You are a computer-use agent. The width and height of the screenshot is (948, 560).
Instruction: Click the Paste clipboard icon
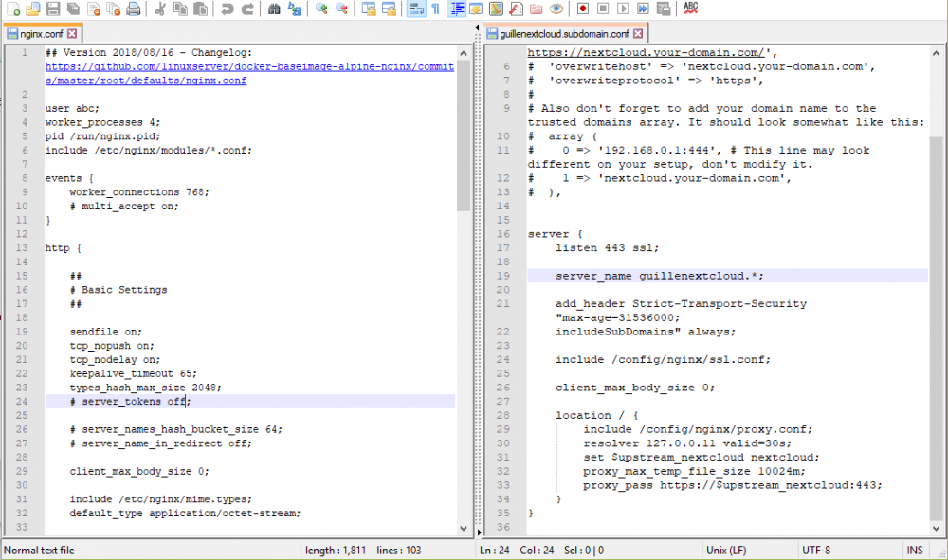[x=200, y=9]
